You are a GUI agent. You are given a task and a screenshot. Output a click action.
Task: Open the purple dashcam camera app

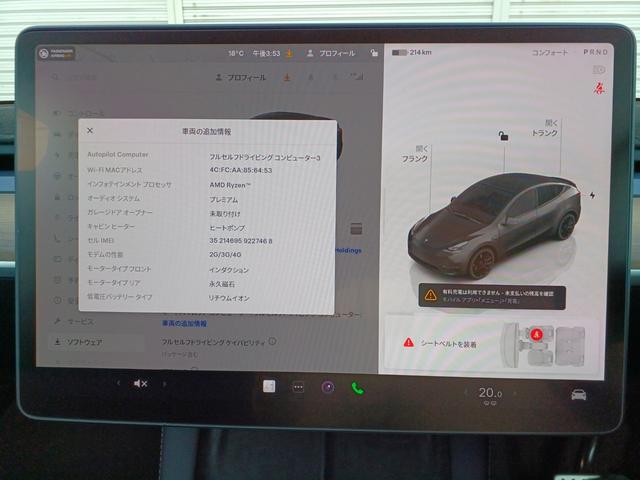pyautogui.click(x=328, y=387)
